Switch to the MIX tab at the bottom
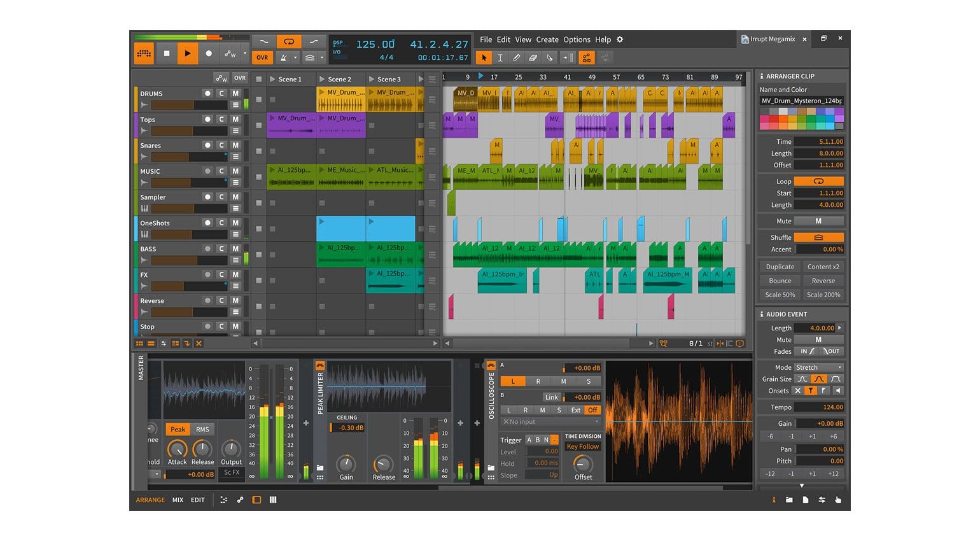The image size is (980, 541). pos(178,500)
